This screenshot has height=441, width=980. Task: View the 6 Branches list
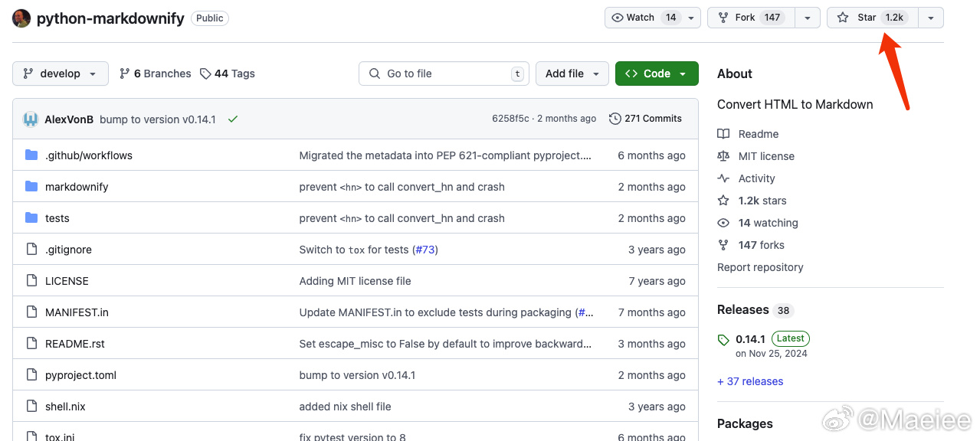[156, 73]
